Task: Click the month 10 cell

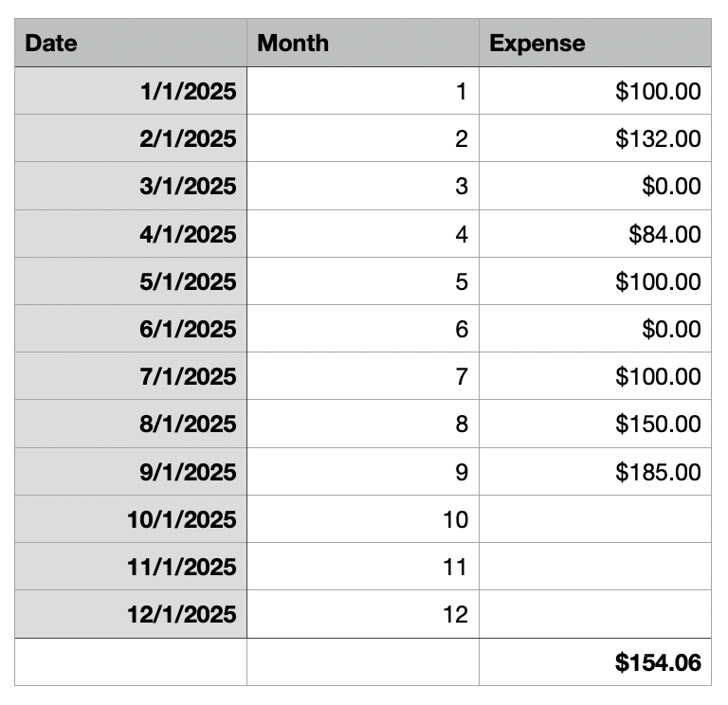Action: [x=363, y=519]
